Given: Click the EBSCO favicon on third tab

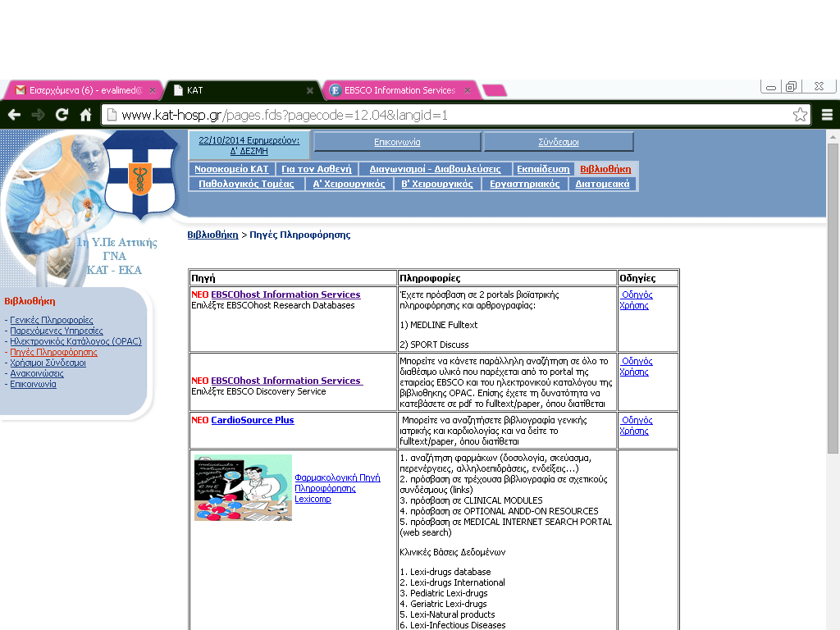Looking at the screenshot, I should tap(335, 90).
